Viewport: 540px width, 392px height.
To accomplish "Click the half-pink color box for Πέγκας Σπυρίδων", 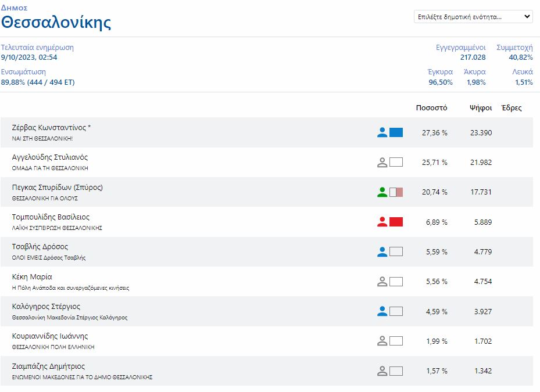I will click(x=396, y=192).
